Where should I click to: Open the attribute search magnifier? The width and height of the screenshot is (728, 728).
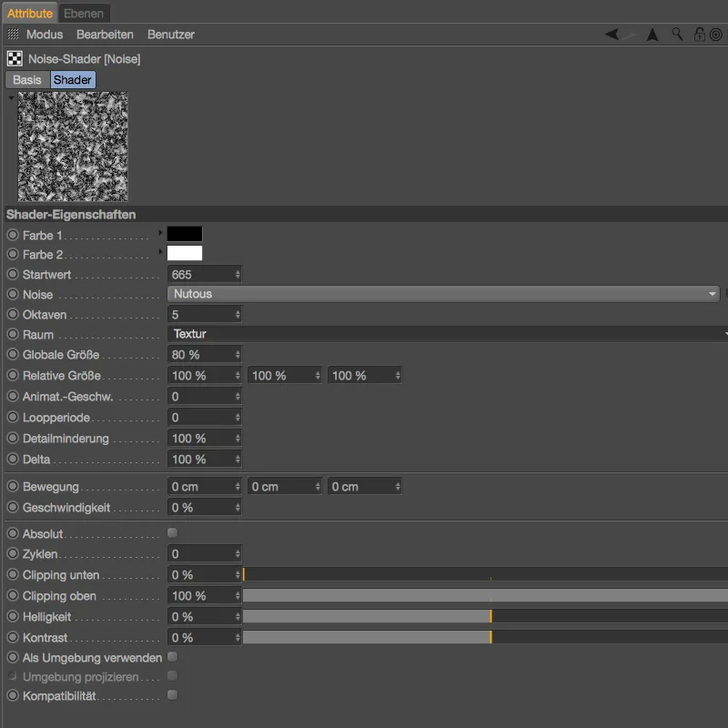click(x=677, y=35)
